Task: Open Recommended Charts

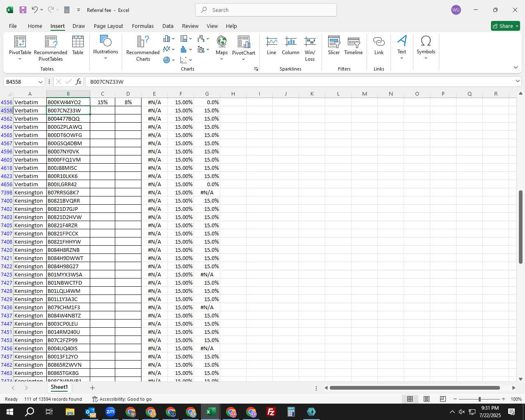Action: (x=143, y=48)
